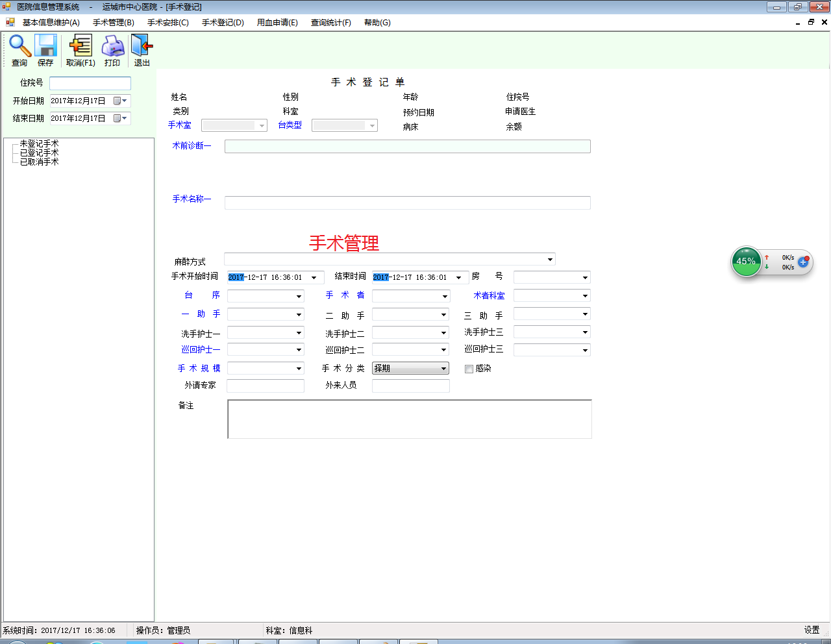This screenshot has height=644, width=831.
Task: Click inside the 备注 text area
Action: point(410,419)
